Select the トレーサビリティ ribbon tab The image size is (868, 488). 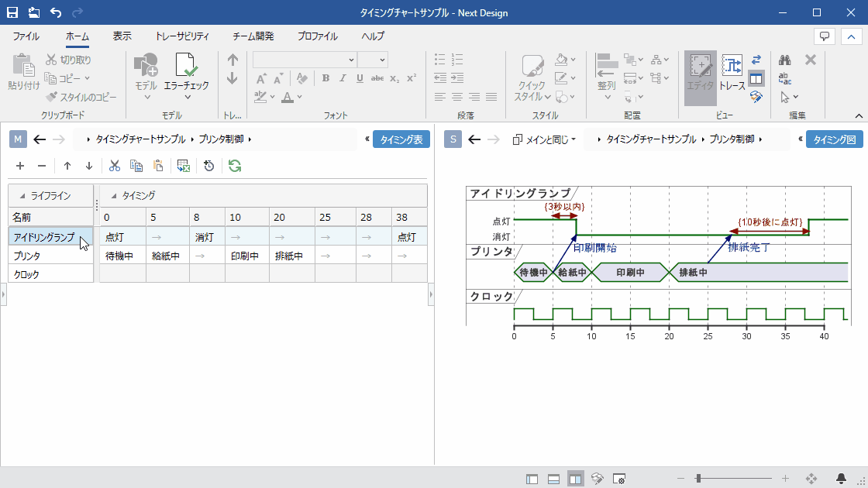pos(182,36)
